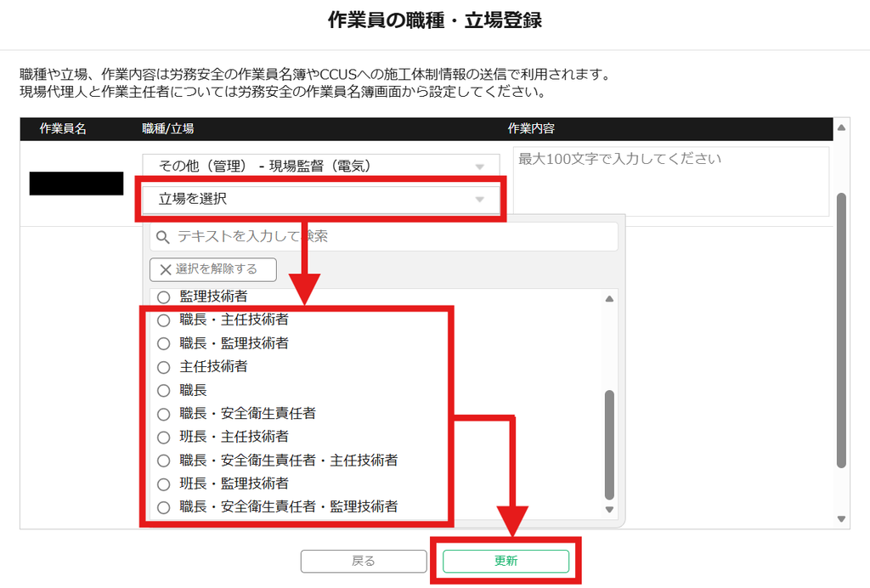Click the 作業内容 text area
This screenshot has width=870, height=588.
tap(671, 181)
